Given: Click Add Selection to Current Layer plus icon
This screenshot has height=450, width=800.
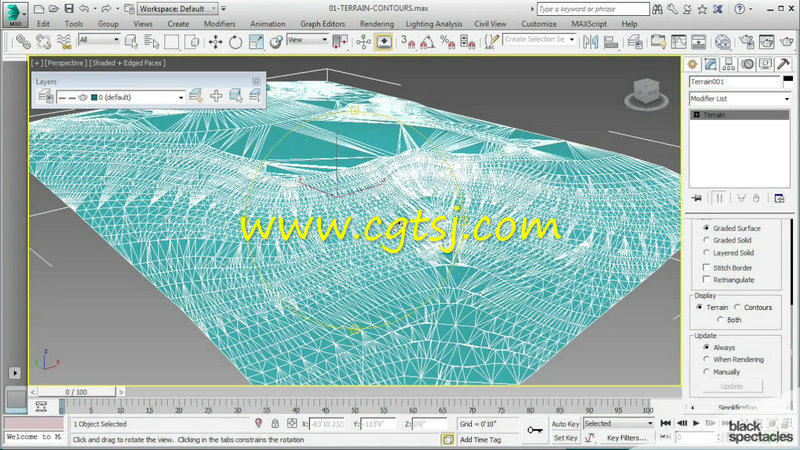Looking at the screenshot, I should (216, 96).
